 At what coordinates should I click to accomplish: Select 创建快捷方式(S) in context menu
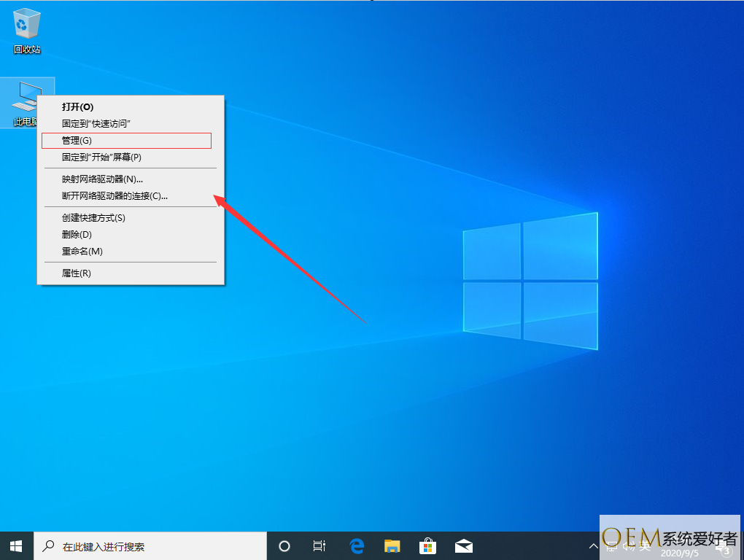(x=93, y=217)
